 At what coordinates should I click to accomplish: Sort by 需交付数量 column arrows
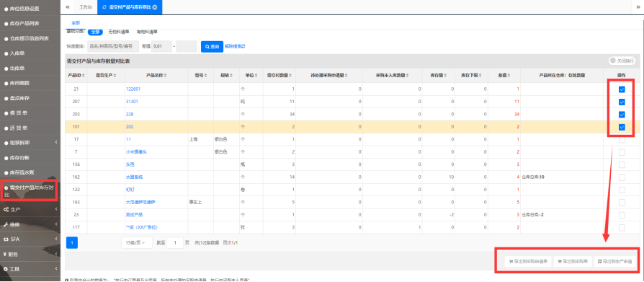pyautogui.click(x=290, y=76)
